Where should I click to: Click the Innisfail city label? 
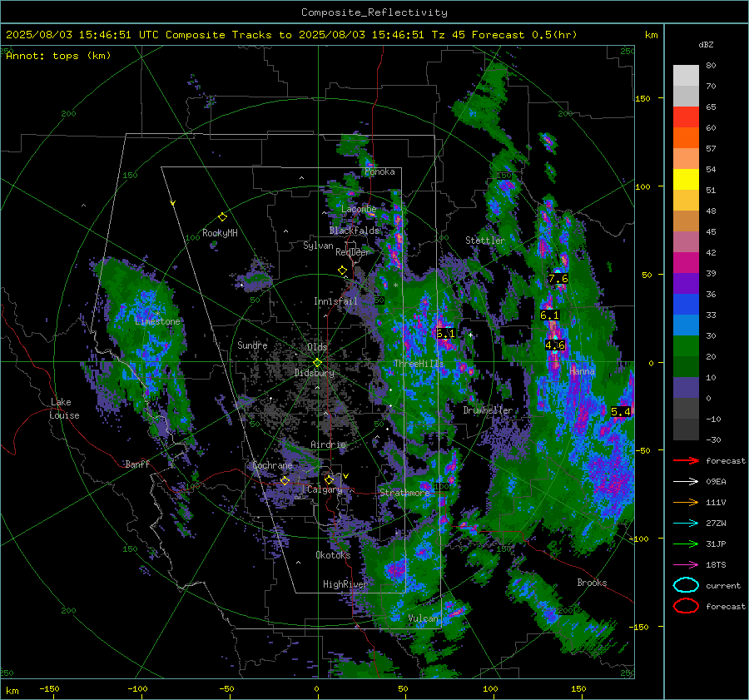(x=335, y=301)
